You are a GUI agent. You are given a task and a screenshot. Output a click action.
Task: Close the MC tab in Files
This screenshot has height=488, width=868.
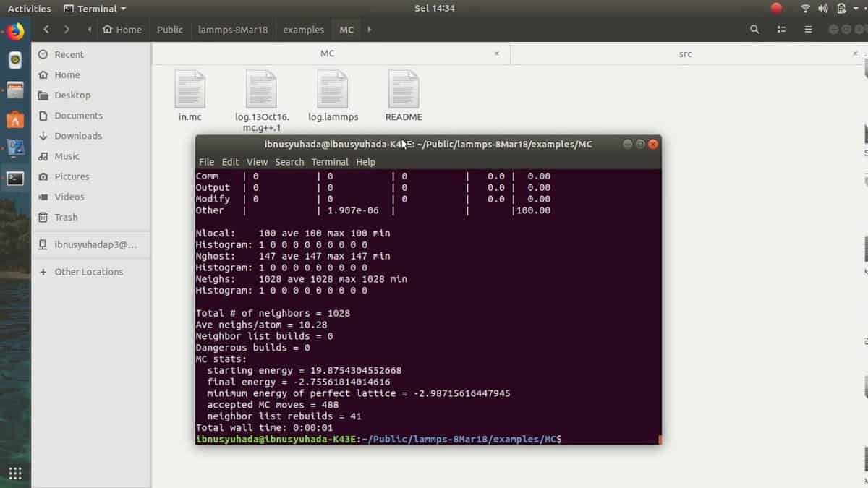(x=497, y=53)
